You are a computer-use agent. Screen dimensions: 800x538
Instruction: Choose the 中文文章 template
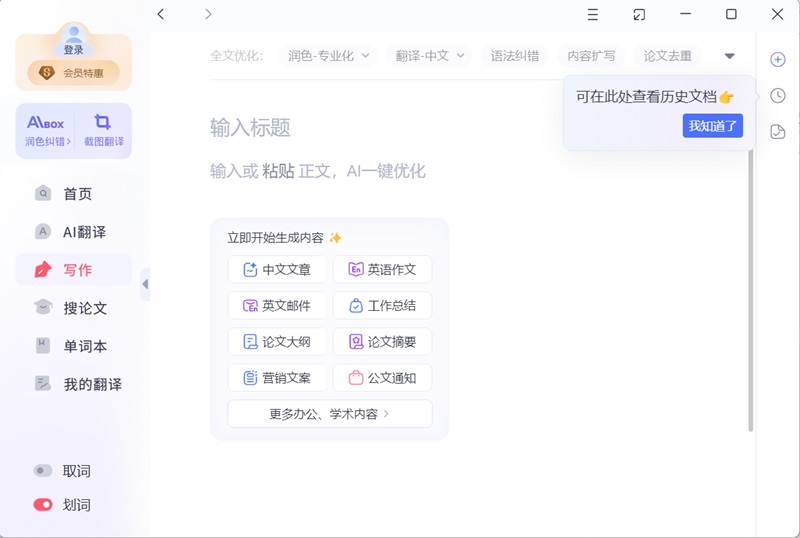pyautogui.click(x=277, y=270)
